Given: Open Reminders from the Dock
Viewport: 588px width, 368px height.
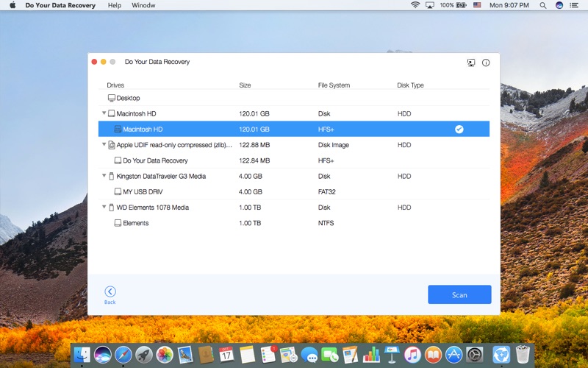Looking at the screenshot, I should (268, 355).
